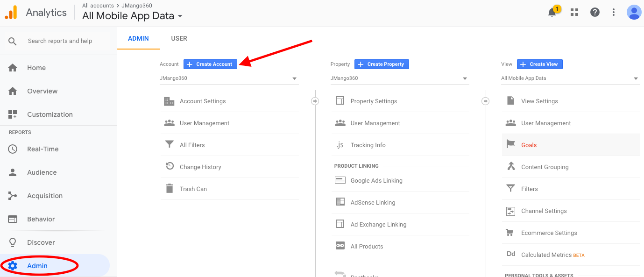
Task: Click the All Filters funnel icon
Action: pyautogui.click(x=170, y=145)
